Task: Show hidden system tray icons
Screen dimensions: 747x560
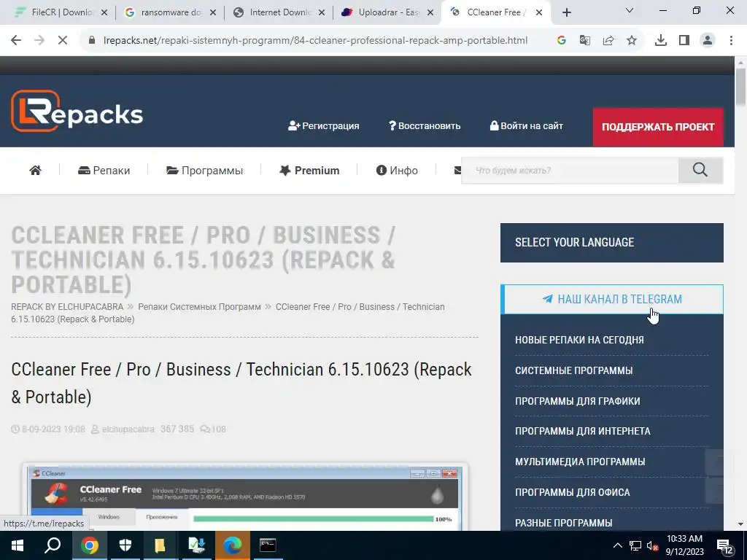Action: [617, 545]
